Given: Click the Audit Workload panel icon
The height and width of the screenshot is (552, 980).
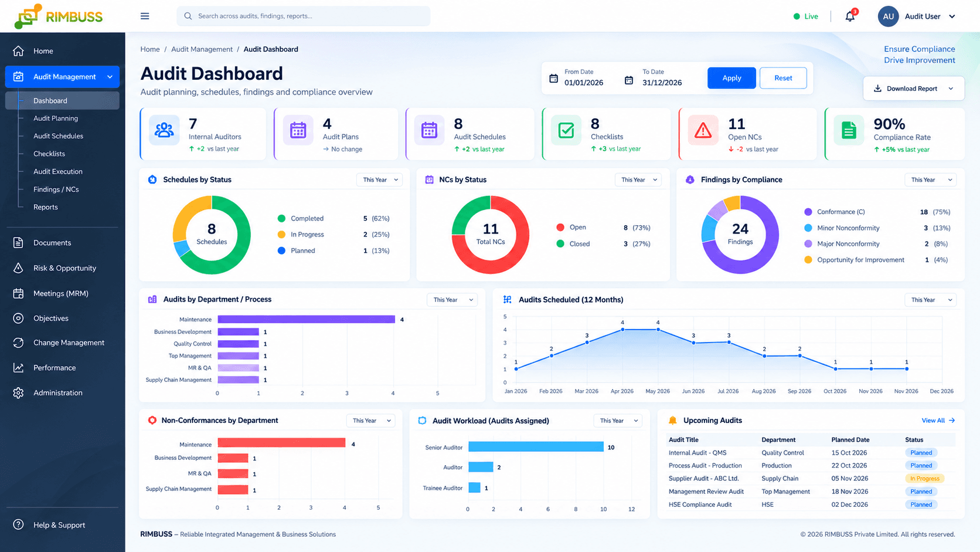Looking at the screenshot, I should pos(422,421).
